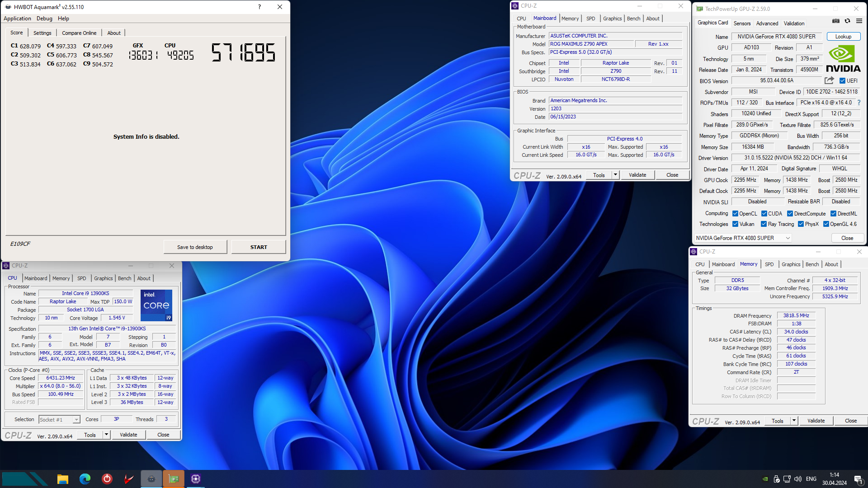
Task: Click the ENG language indicator
Action: click(811, 479)
